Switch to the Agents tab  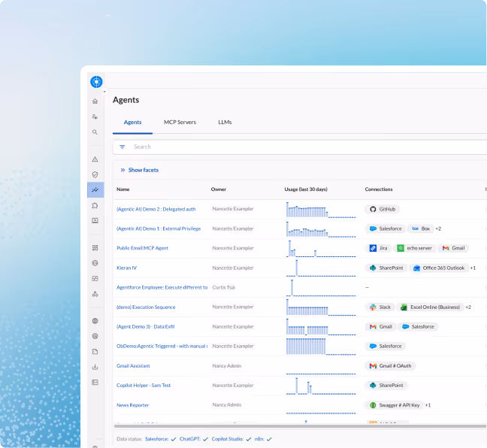coord(132,122)
